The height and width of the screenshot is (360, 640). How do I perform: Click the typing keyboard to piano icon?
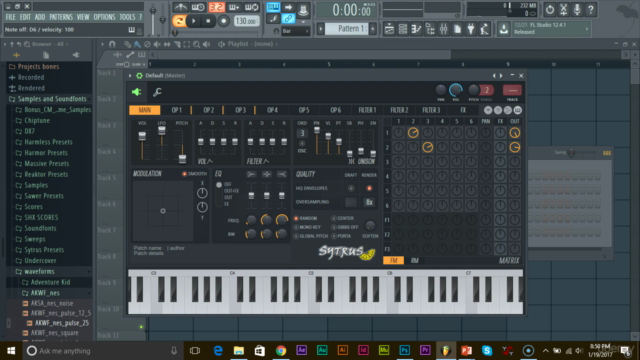[x=273, y=7]
